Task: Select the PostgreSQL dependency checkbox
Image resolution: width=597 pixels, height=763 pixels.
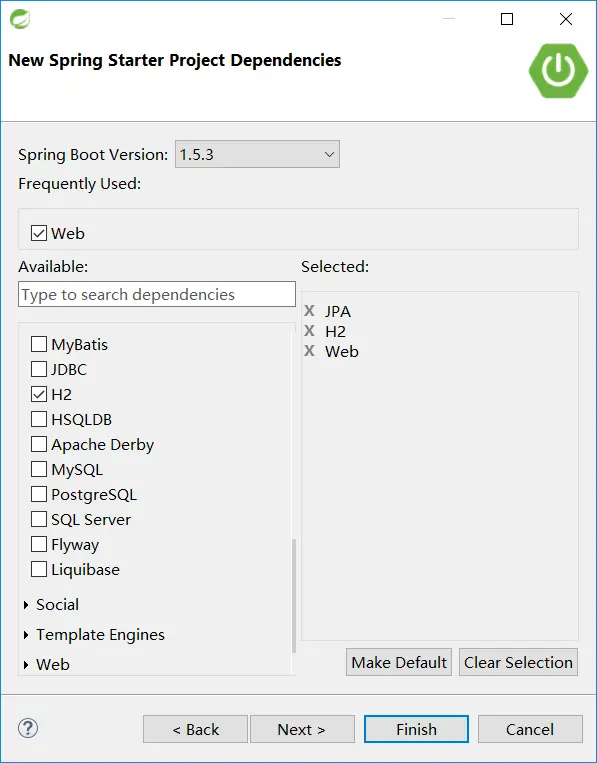Action: (x=39, y=494)
